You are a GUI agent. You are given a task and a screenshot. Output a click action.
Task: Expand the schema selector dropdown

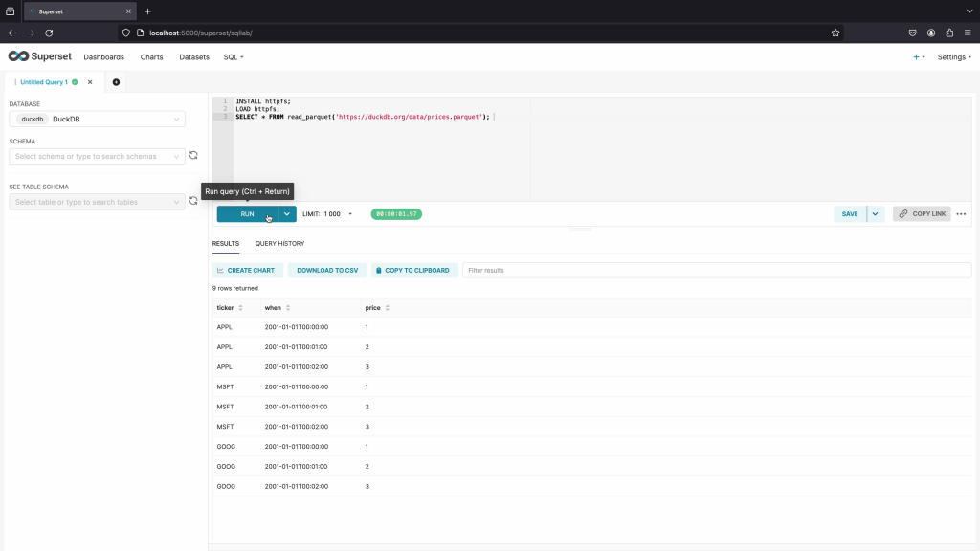pos(97,156)
